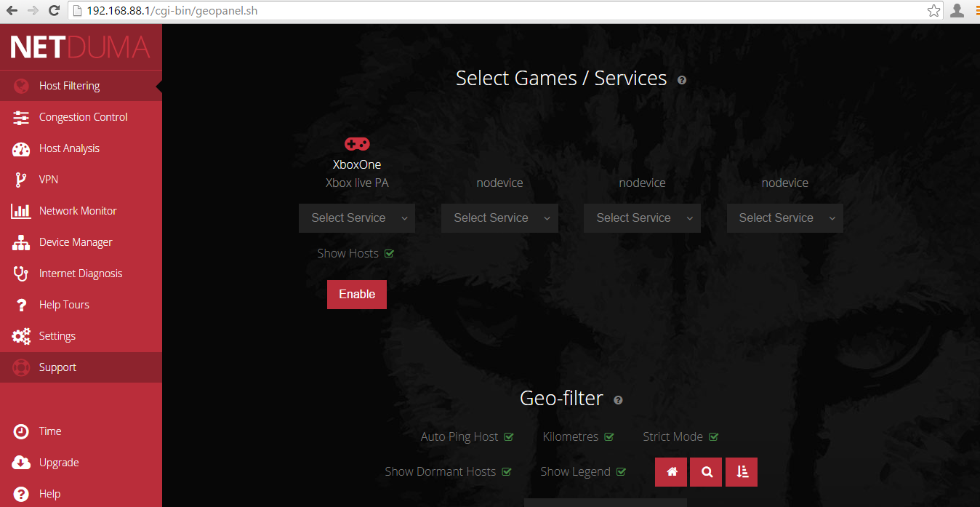
Task: Open the VPN sidebar link
Action: (x=81, y=180)
